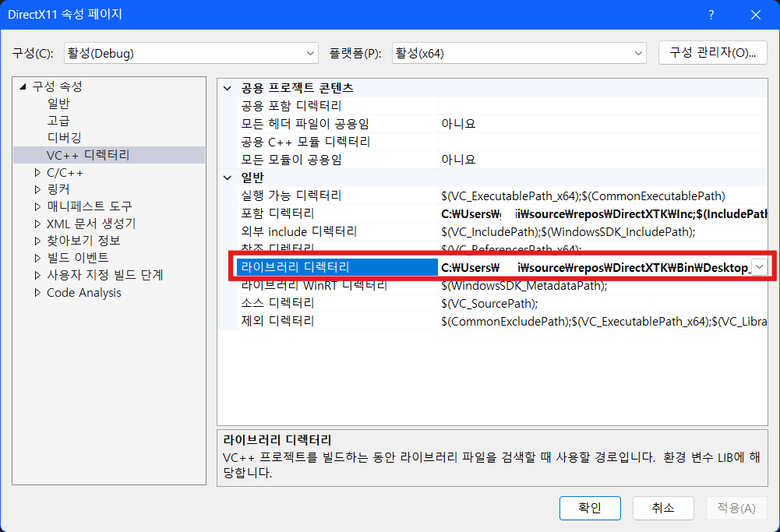Cancel with the 취소 button
Screen dimensions: 780x532
(663, 508)
